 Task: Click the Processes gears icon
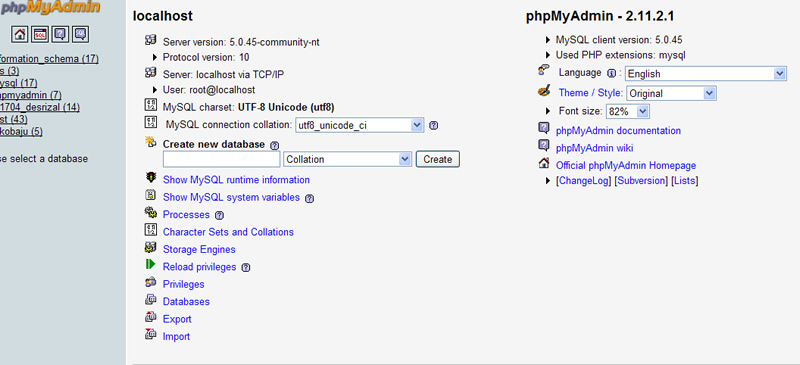[x=151, y=212]
